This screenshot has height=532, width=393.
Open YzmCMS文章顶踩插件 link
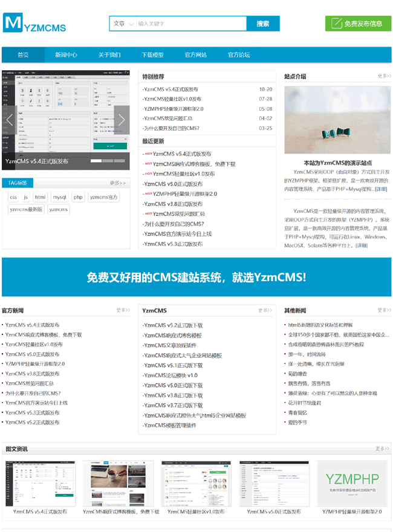(170, 345)
